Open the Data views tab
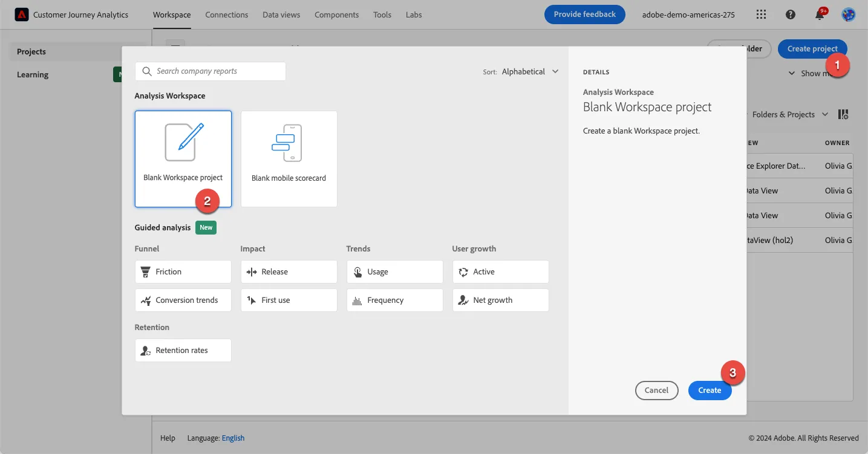Image resolution: width=868 pixels, height=454 pixels. (281, 15)
